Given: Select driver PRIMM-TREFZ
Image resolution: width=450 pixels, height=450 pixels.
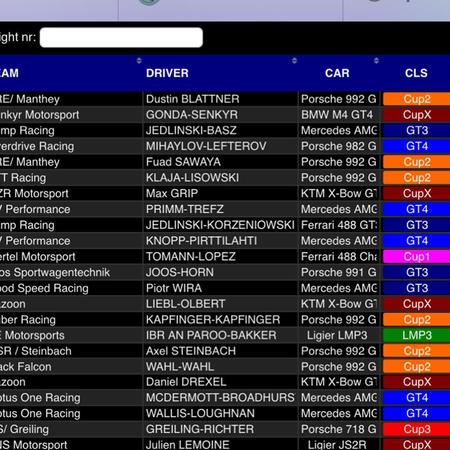Looking at the screenshot, I should point(185,209).
